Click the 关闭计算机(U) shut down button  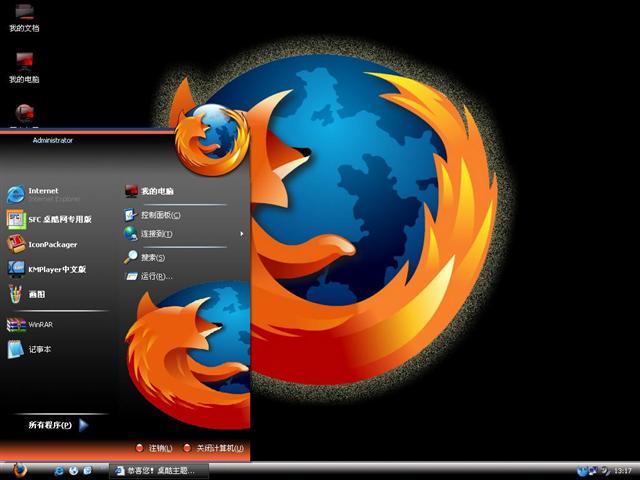point(214,448)
